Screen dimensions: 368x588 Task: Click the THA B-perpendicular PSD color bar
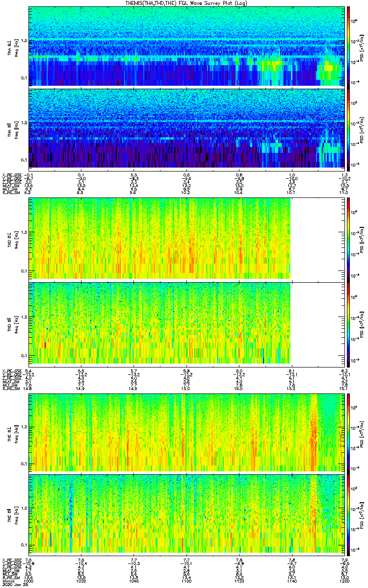[x=348, y=47]
